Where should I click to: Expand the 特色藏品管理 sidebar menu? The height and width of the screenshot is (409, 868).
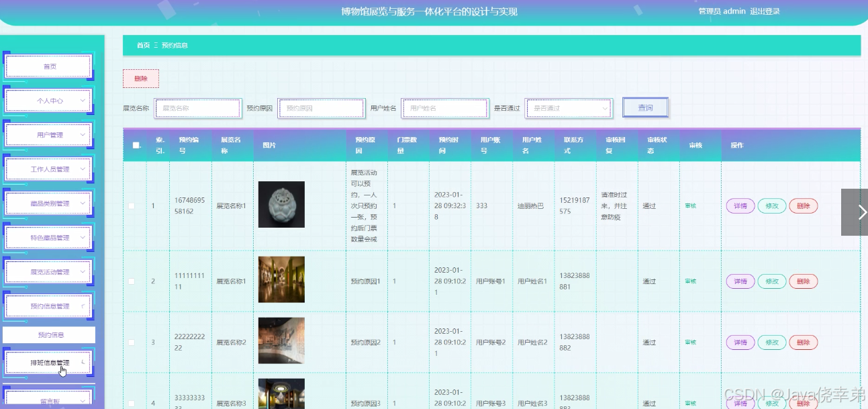pos(48,238)
